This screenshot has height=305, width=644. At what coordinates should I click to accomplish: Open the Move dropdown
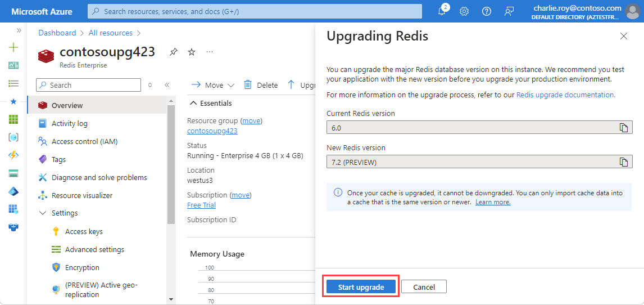pos(213,85)
